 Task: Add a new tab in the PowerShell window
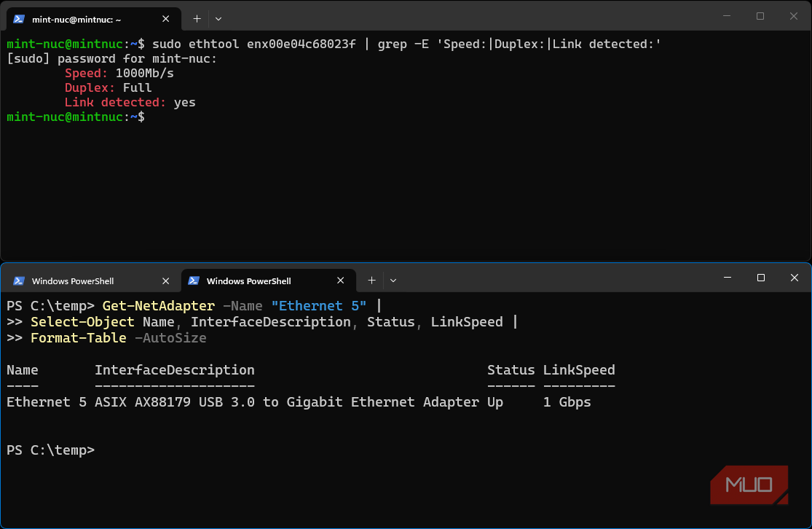371,281
